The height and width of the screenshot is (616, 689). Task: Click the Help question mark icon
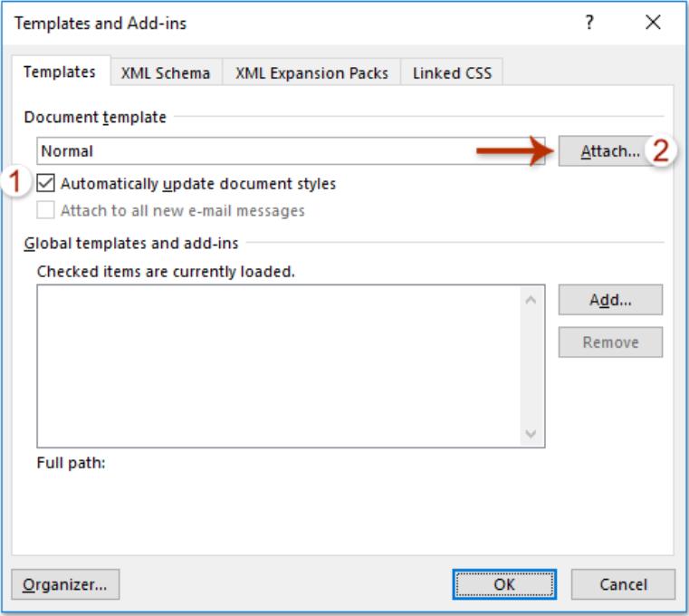click(x=589, y=23)
